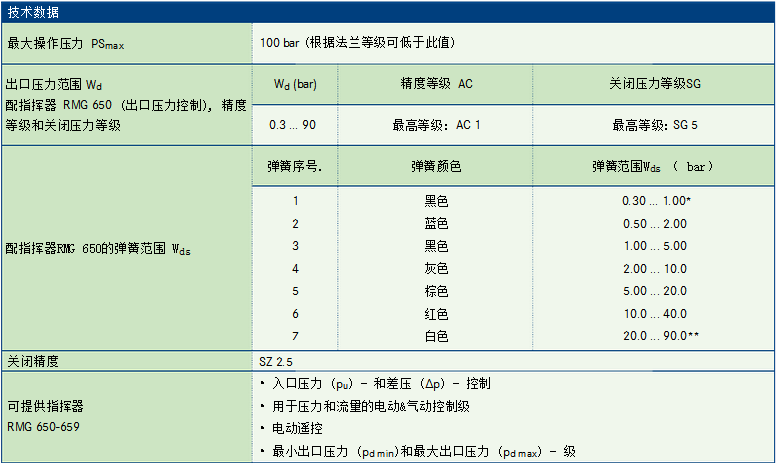Screen dimensions: 776x463
Task: Select the 入口压力 (pu) 和差压 控制 bullet
Action: (376, 384)
